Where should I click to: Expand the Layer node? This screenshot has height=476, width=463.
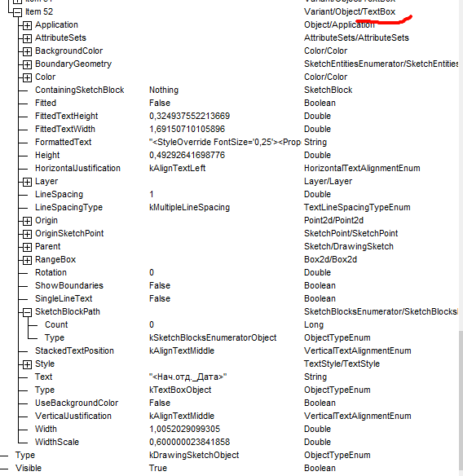pos(27,182)
